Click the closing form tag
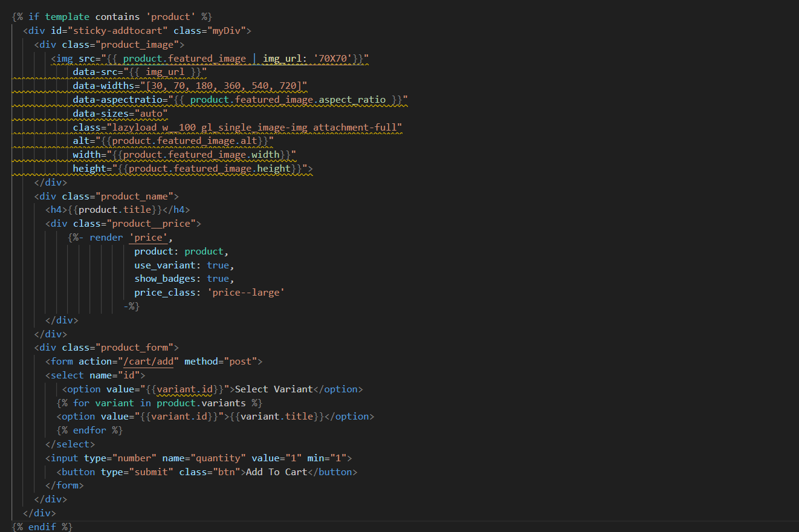 (x=65, y=485)
